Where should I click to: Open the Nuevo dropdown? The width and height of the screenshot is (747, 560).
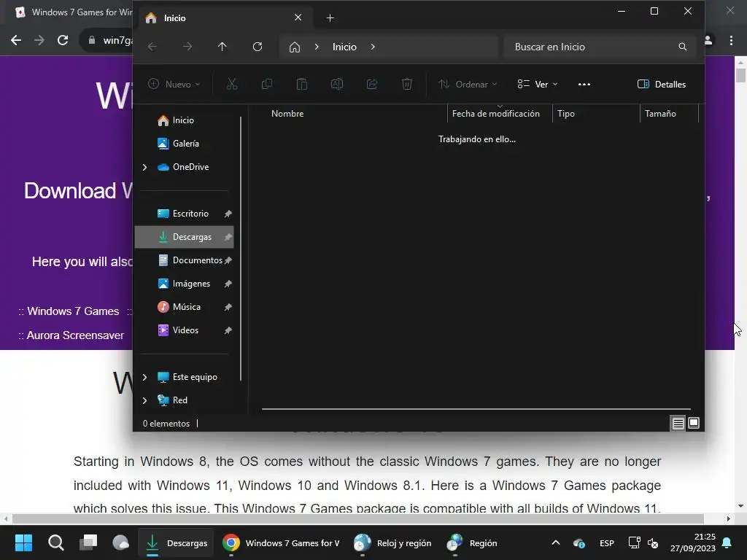[174, 85]
